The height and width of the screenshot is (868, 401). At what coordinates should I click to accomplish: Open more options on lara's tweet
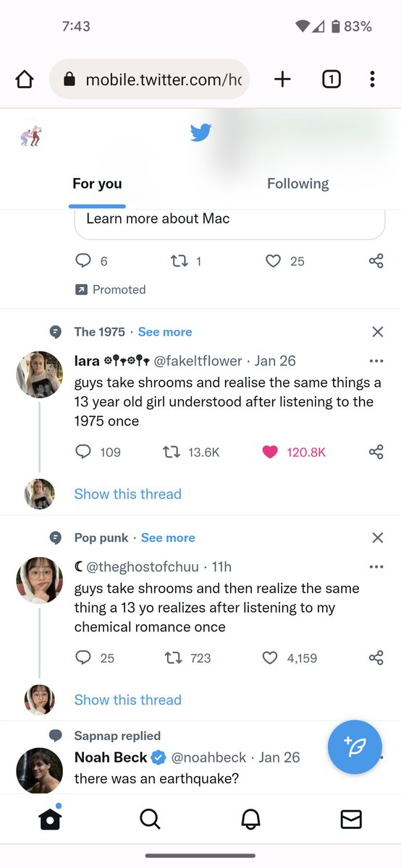[x=376, y=361]
